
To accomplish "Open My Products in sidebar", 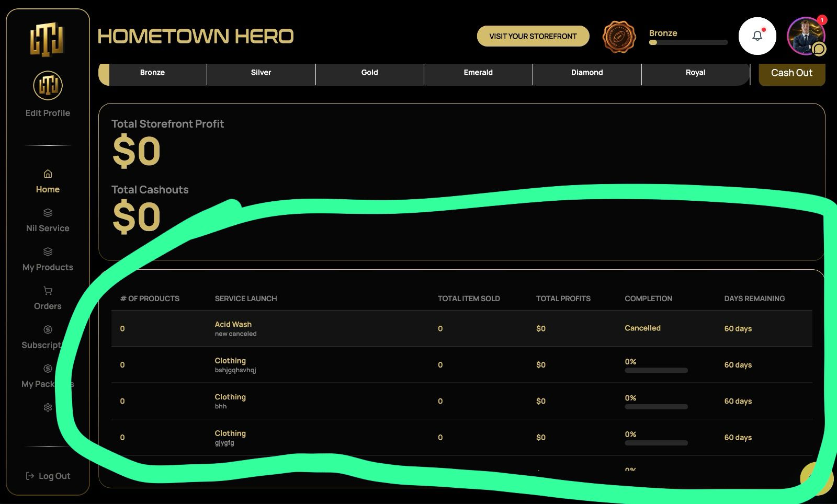I will point(48,267).
